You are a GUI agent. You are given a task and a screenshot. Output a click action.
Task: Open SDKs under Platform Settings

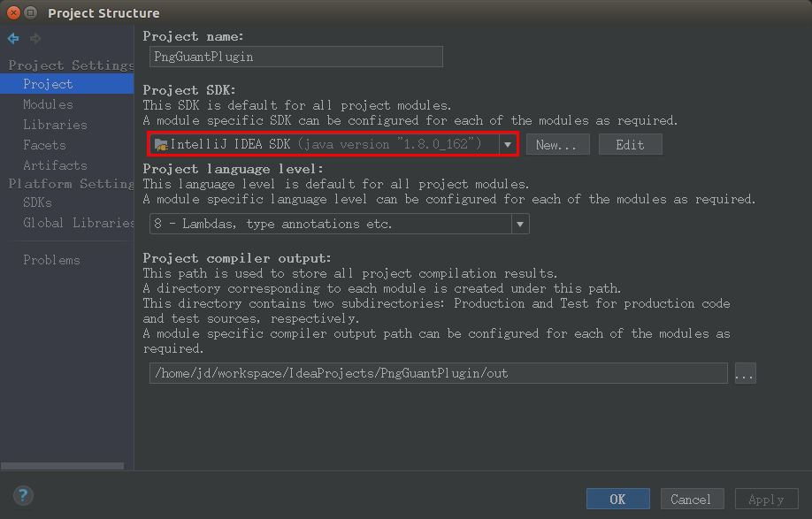tap(37, 202)
